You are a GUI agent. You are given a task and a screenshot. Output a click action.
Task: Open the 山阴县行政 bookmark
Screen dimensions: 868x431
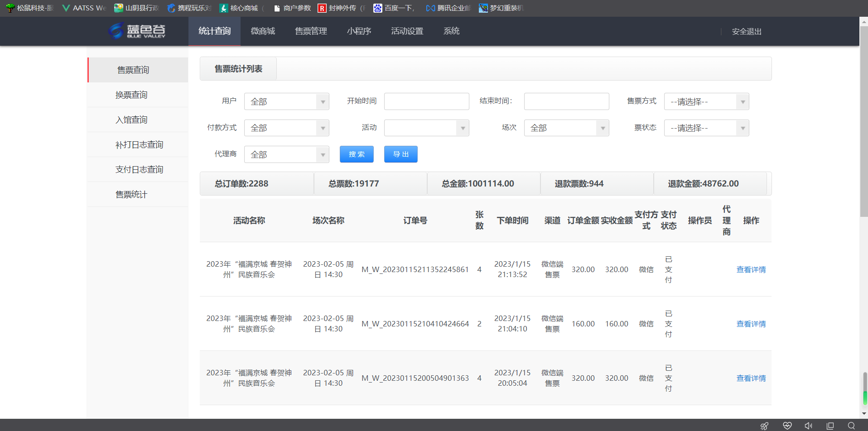[137, 8]
